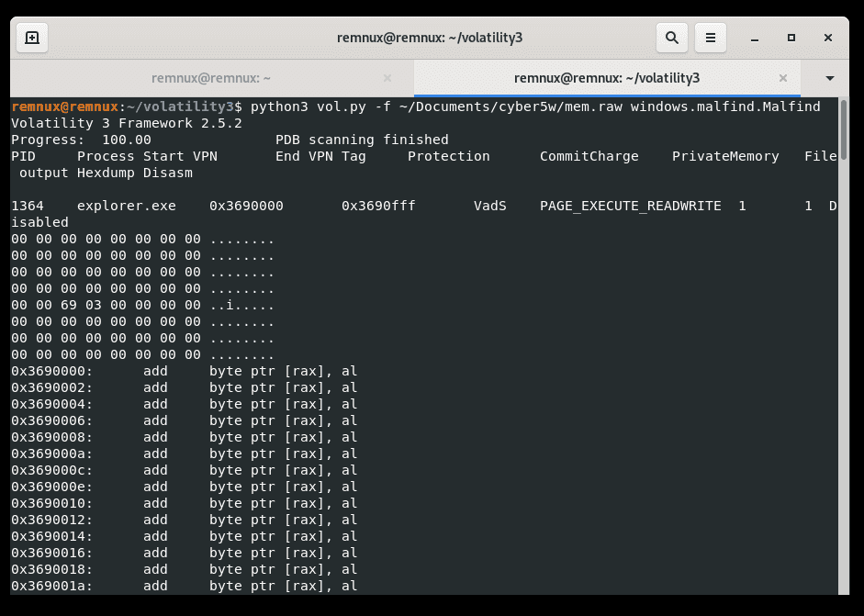Click the End VPN value 0x3690fff
The image size is (864, 616).
tap(378, 206)
